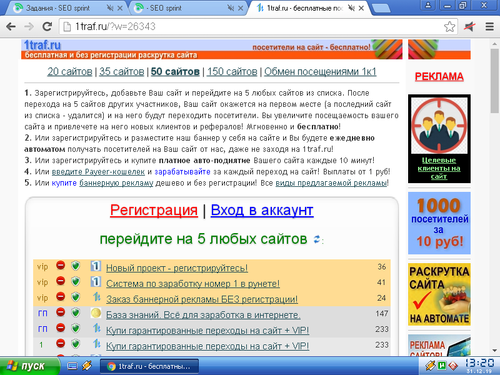Click the 'баннерную рекламу' link
The height and width of the screenshot is (375, 500).
(116, 183)
